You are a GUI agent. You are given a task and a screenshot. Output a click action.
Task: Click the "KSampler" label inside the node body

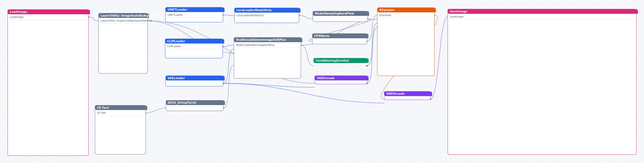(x=385, y=15)
